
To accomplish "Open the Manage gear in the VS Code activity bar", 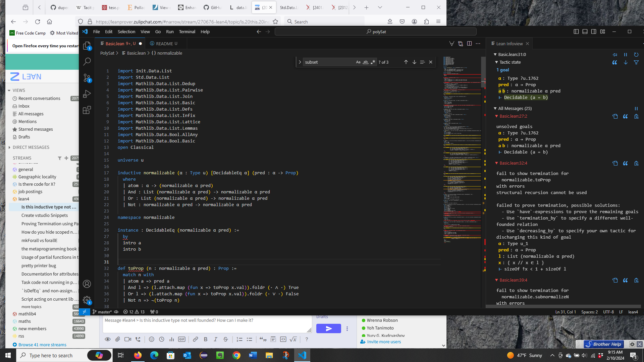I will pos(87,300).
